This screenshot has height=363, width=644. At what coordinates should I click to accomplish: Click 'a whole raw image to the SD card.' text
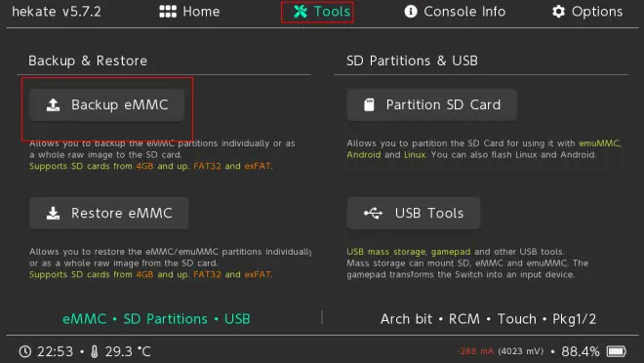click(105, 155)
